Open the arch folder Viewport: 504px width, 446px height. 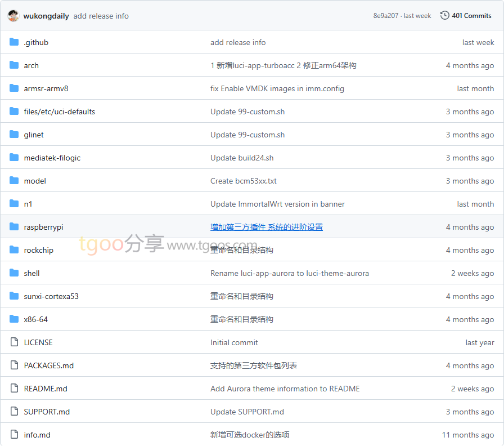(31, 65)
